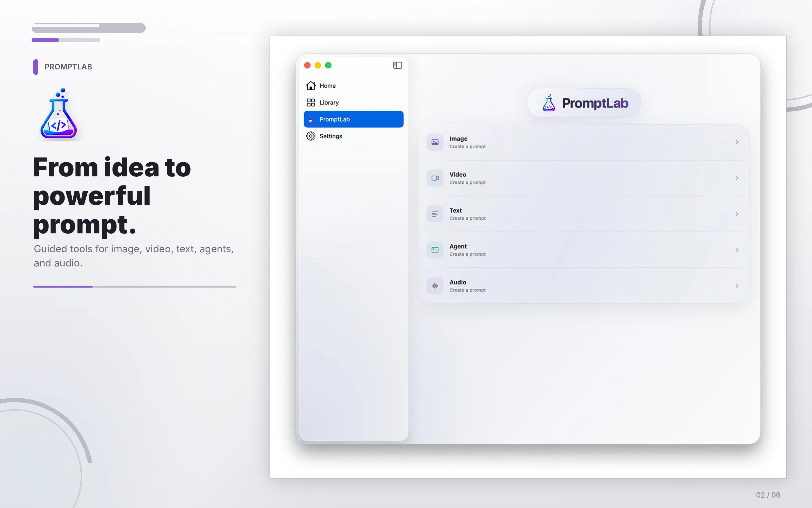Choose the Video prompt type
The image size is (812, 508).
point(584,178)
